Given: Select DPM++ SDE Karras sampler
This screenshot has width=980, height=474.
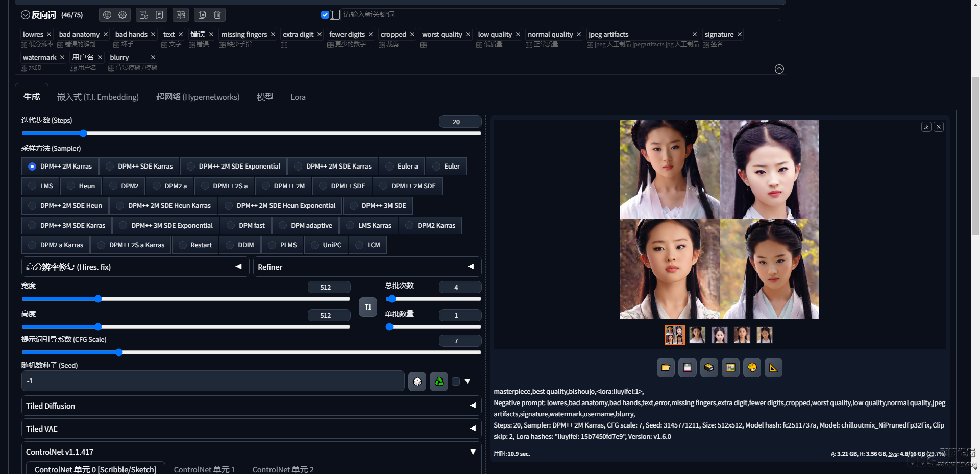Looking at the screenshot, I should coord(139,166).
